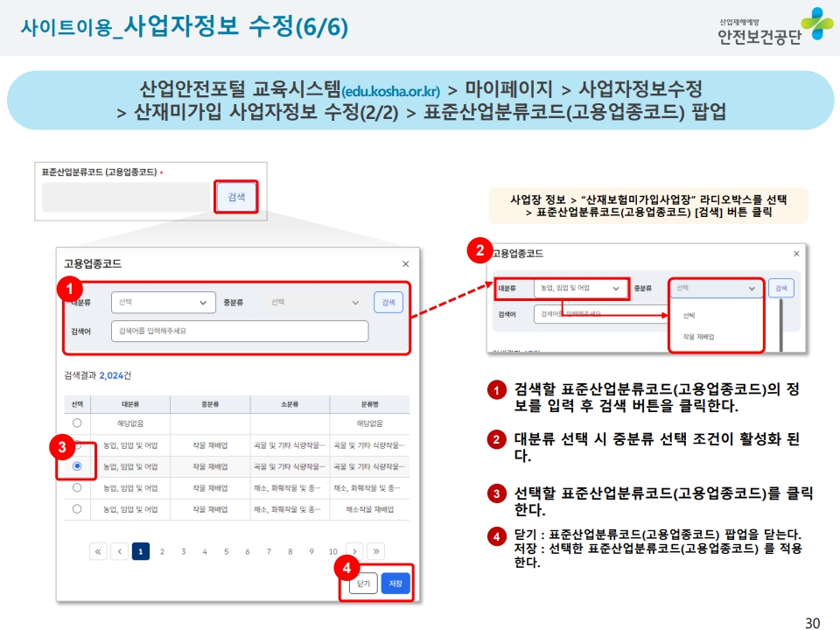Select the checked radio button in third row
Viewport: 840px width, 630px height.
(x=77, y=466)
